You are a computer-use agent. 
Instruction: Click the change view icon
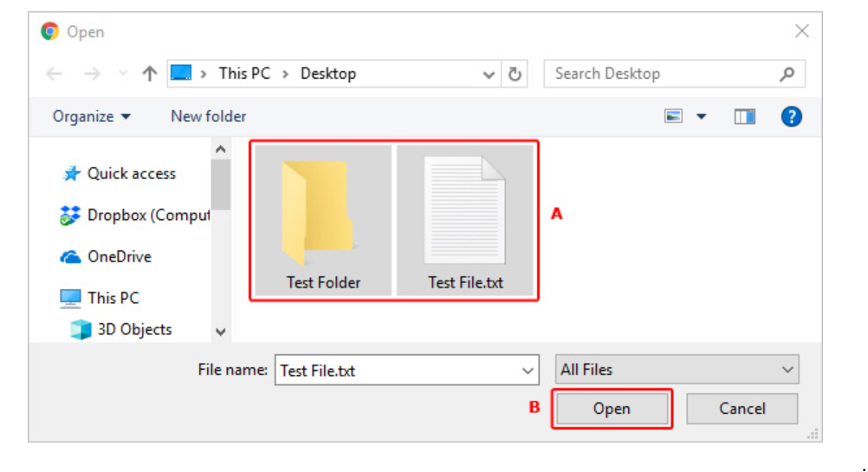(x=674, y=117)
